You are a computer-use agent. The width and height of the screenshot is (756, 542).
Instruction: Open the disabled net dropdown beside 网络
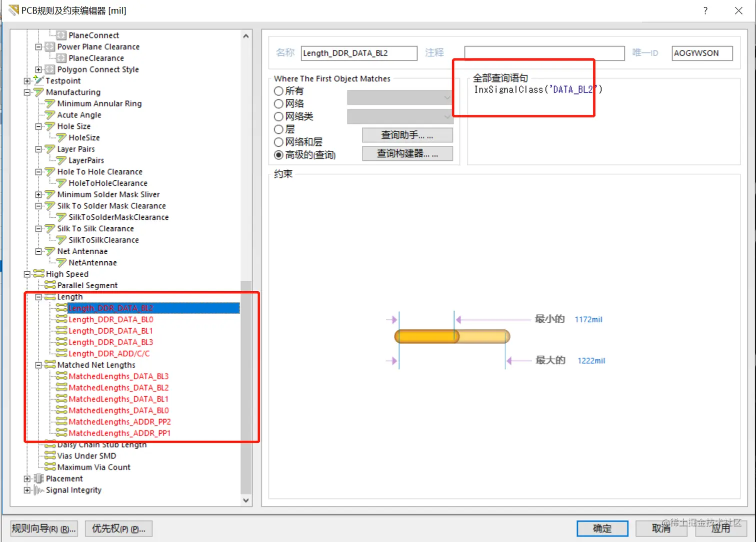(400, 97)
